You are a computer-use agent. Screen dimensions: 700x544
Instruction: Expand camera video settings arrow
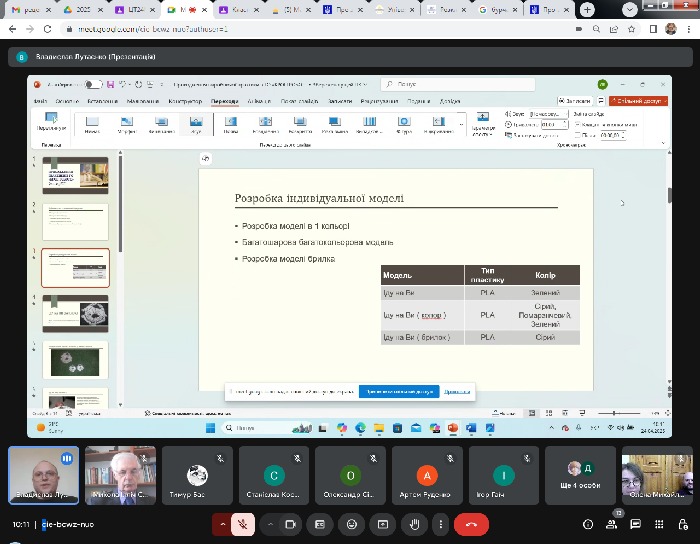pos(269,524)
